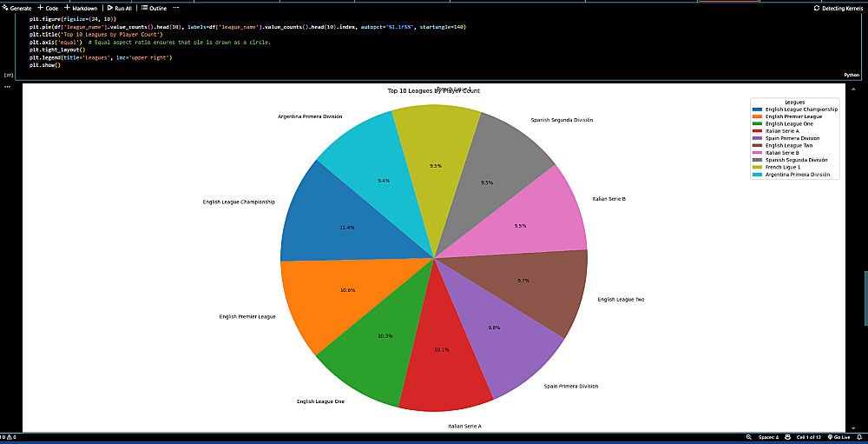Open the Copilot face status icon
Screen dimensions: 868x444
click(787, 437)
